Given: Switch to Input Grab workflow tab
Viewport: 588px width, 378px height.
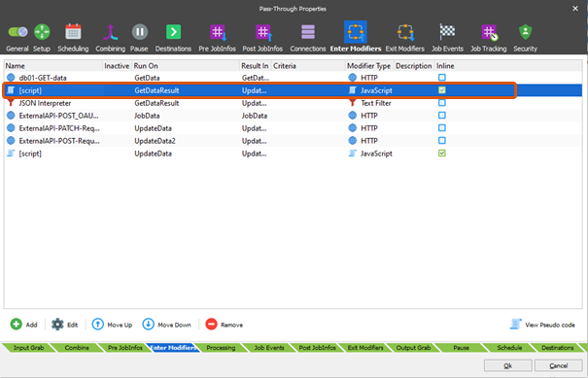Looking at the screenshot, I should click(x=28, y=348).
